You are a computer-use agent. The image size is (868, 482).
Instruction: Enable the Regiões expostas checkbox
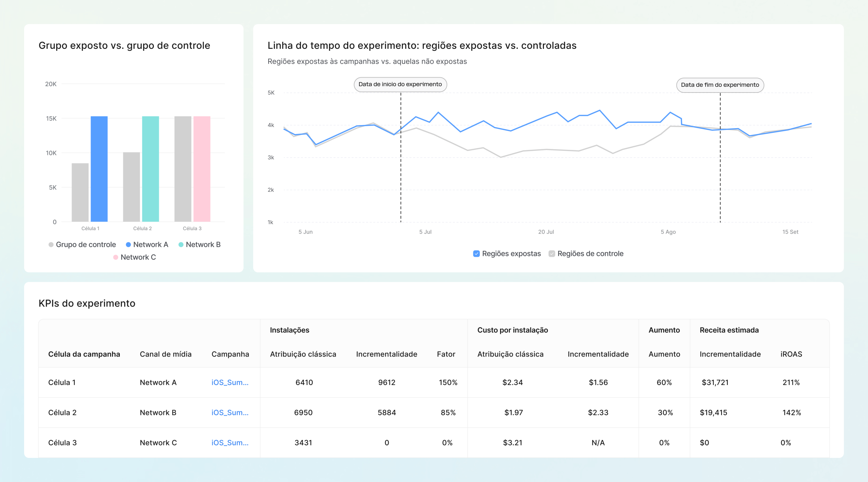click(x=476, y=253)
